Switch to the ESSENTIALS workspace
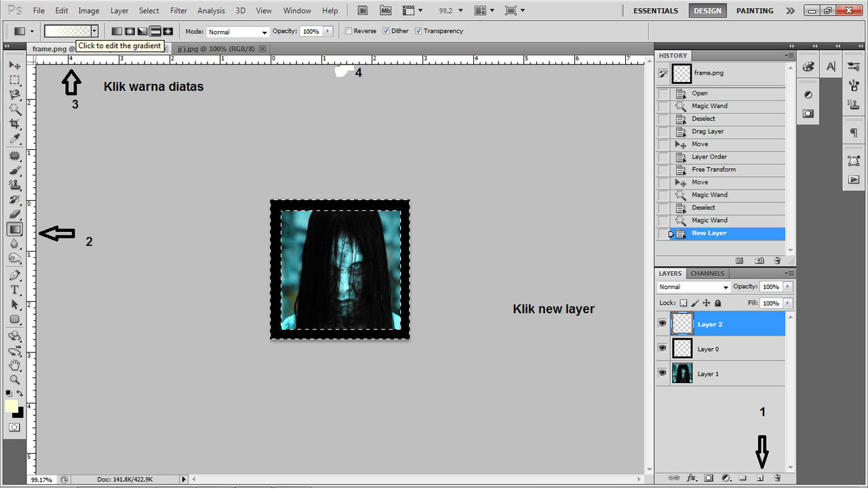Image resolution: width=868 pixels, height=493 pixels. coord(655,10)
